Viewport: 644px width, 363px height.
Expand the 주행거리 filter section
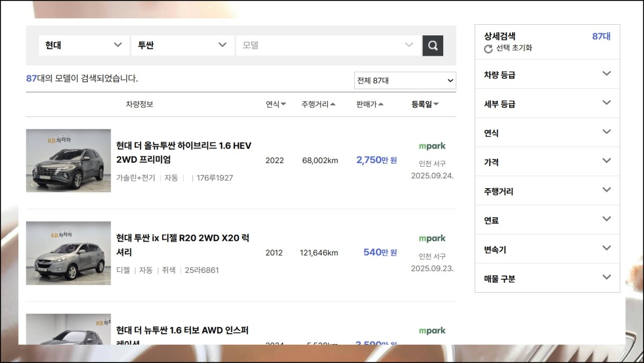(x=547, y=190)
